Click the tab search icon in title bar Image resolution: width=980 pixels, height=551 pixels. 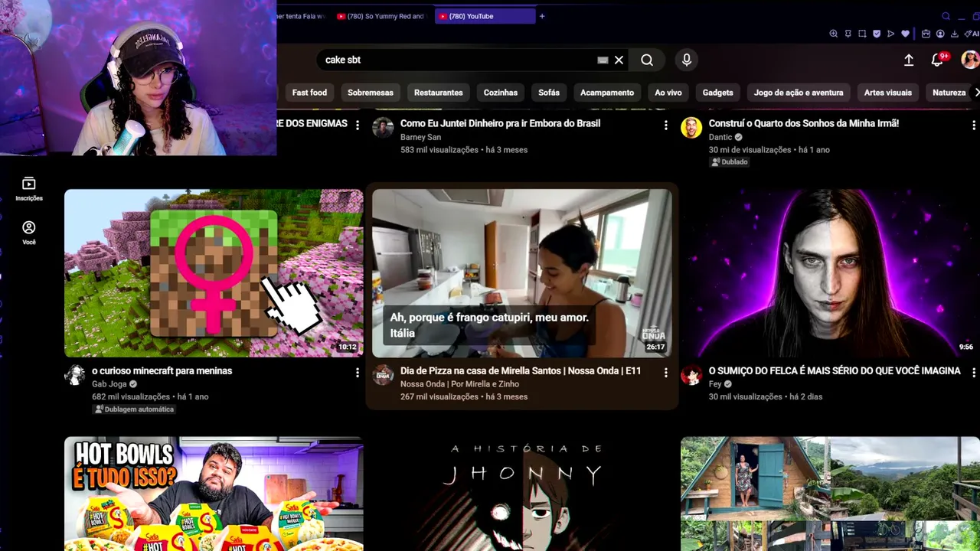click(946, 16)
